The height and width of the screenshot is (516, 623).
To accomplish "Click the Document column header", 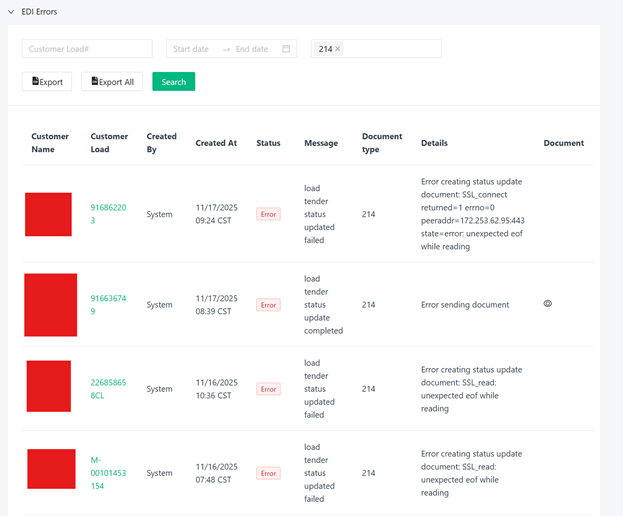I will click(x=564, y=143).
